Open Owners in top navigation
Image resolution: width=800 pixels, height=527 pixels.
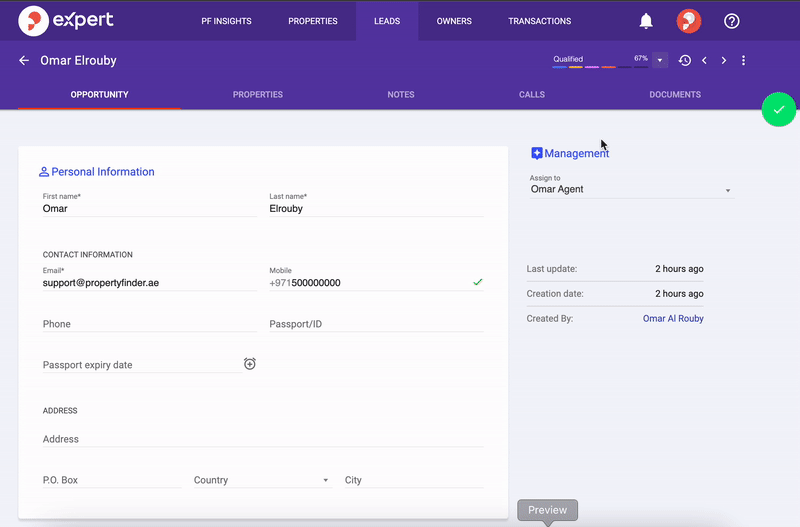[x=454, y=21]
